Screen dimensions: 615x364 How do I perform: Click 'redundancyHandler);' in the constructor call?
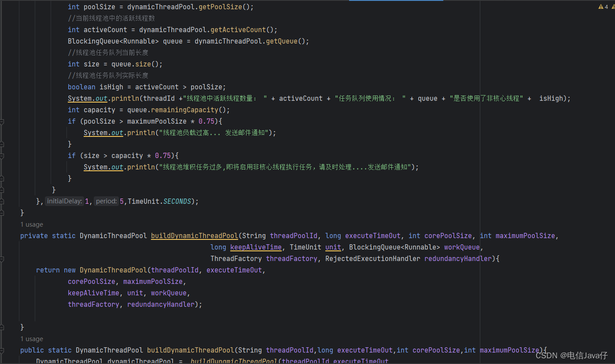(165, 305)
